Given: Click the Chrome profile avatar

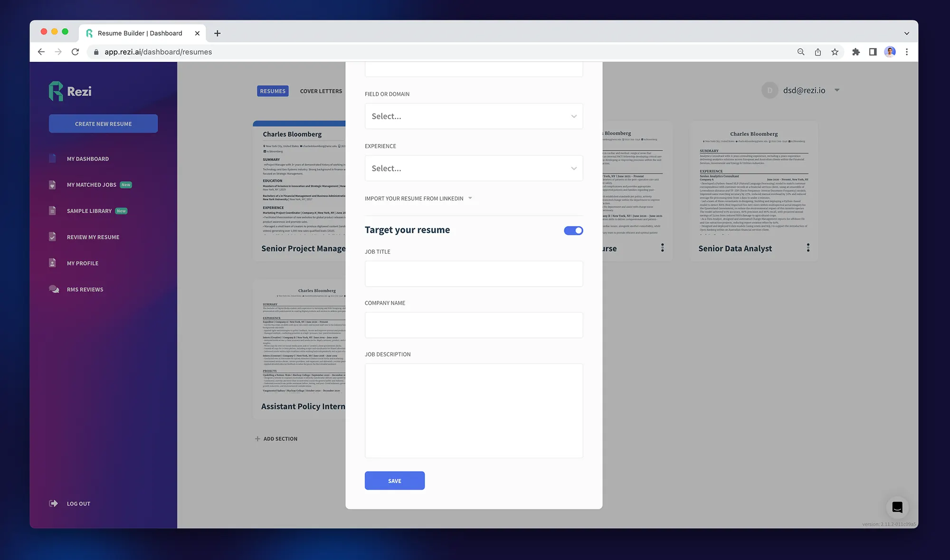Looking at the screenshot, I should coord(890,52).
